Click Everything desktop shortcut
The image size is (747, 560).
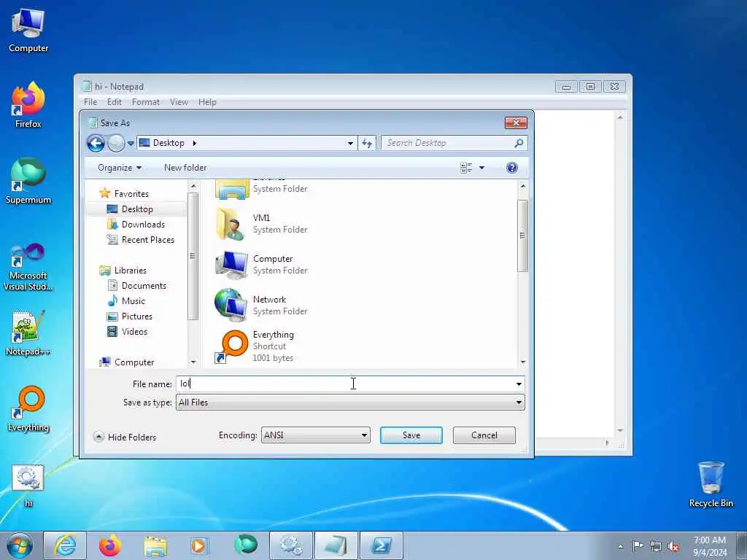click(x=28, y=409)
